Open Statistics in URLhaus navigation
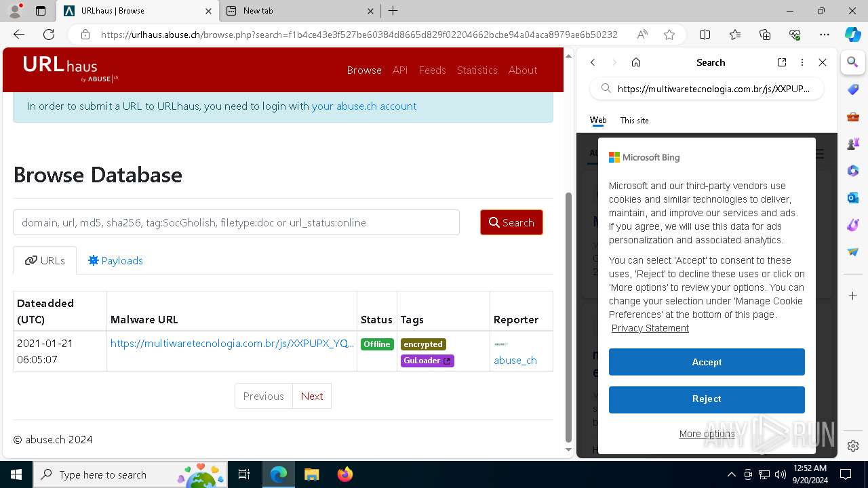 [477, 70]
